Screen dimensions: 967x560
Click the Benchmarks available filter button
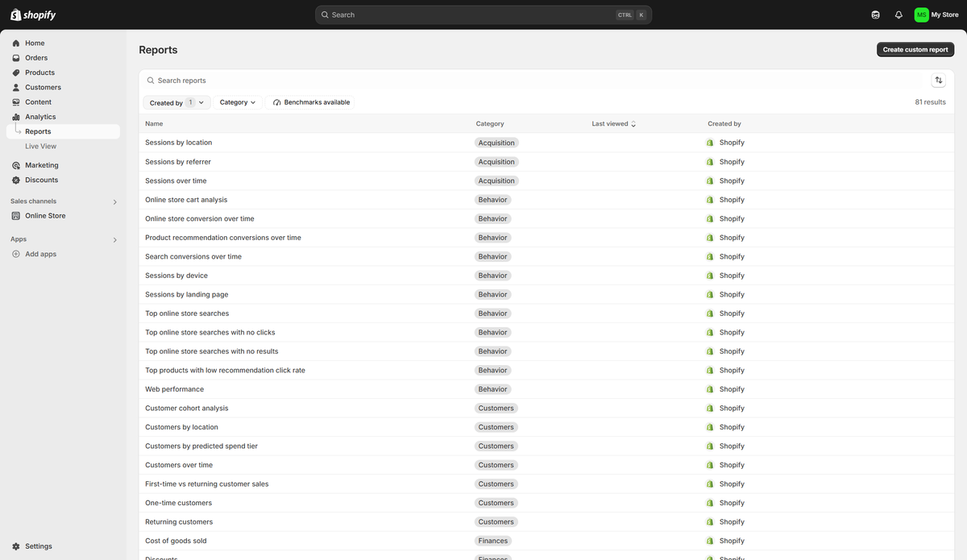[x=310, y=102]
